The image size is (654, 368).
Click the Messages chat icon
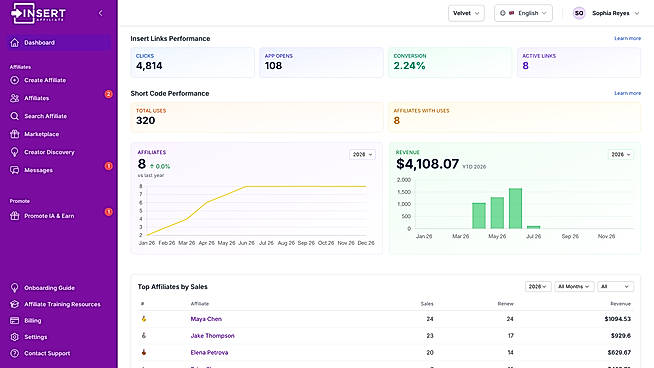pyautogui.click(x=15, y=170)
